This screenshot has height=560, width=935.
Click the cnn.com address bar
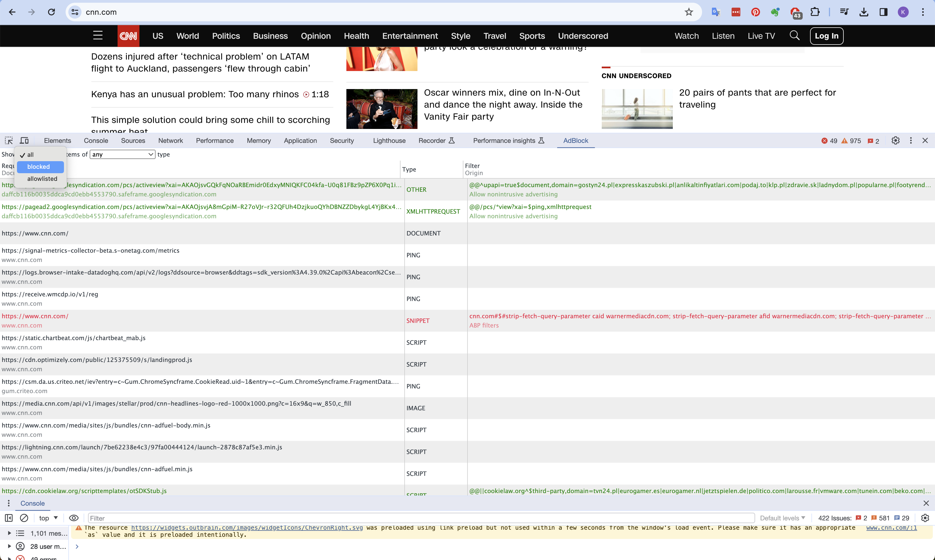coord(383,12)
